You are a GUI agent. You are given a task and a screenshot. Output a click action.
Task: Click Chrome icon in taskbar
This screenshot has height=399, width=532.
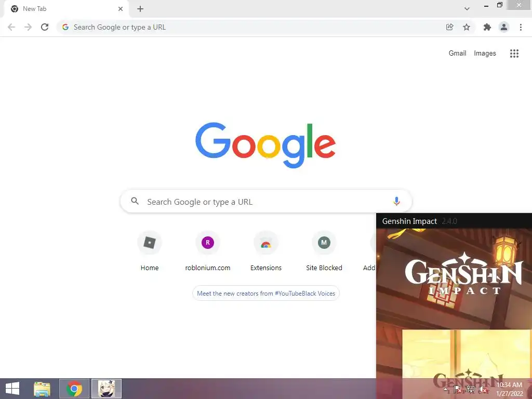tap(74, 389)
